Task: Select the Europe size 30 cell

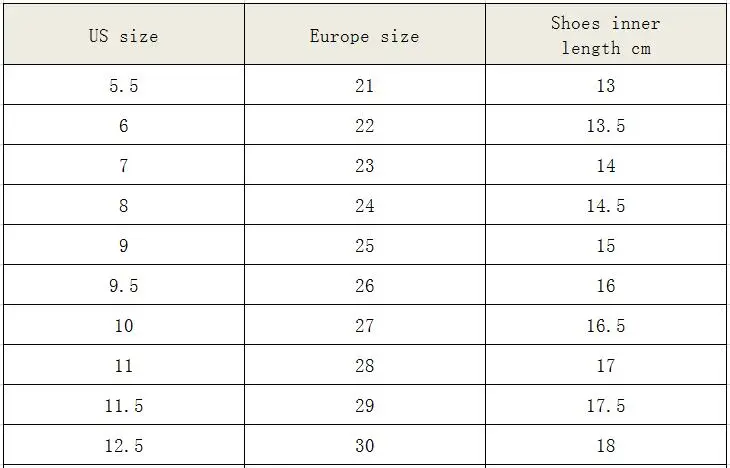Action: click(365, 445)
